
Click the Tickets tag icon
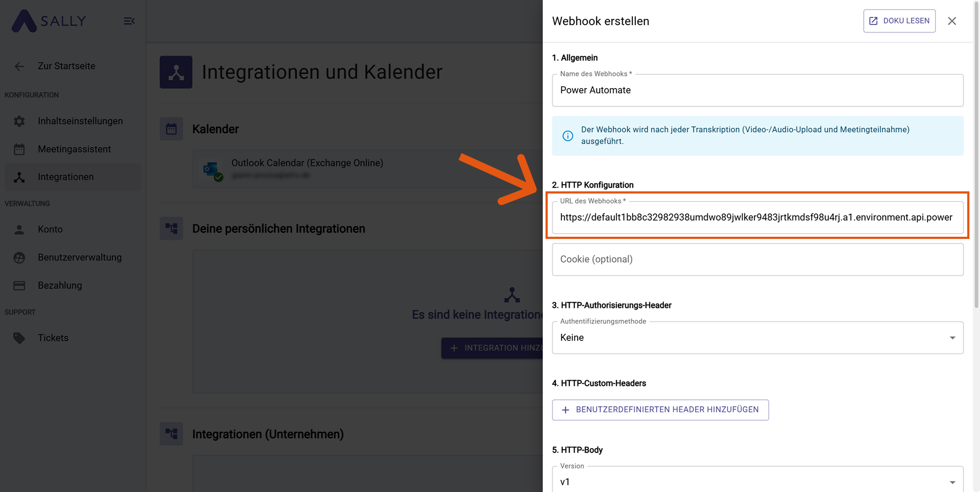pyautogui.click(x=19, y=338)
